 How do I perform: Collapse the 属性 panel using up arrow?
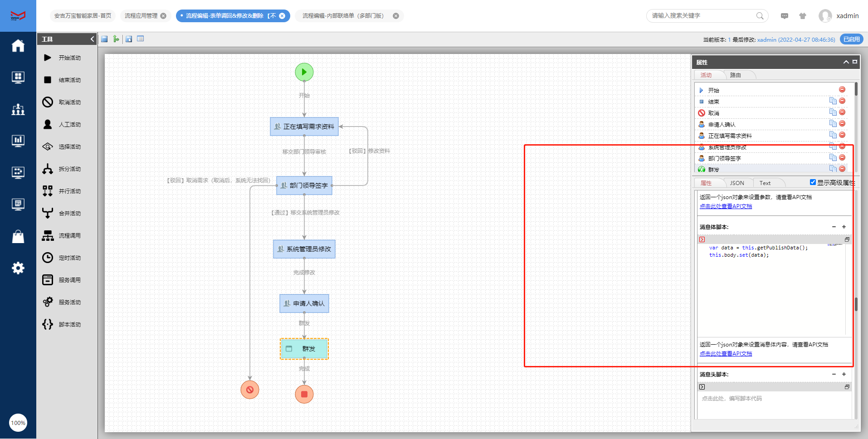[846, 62]
